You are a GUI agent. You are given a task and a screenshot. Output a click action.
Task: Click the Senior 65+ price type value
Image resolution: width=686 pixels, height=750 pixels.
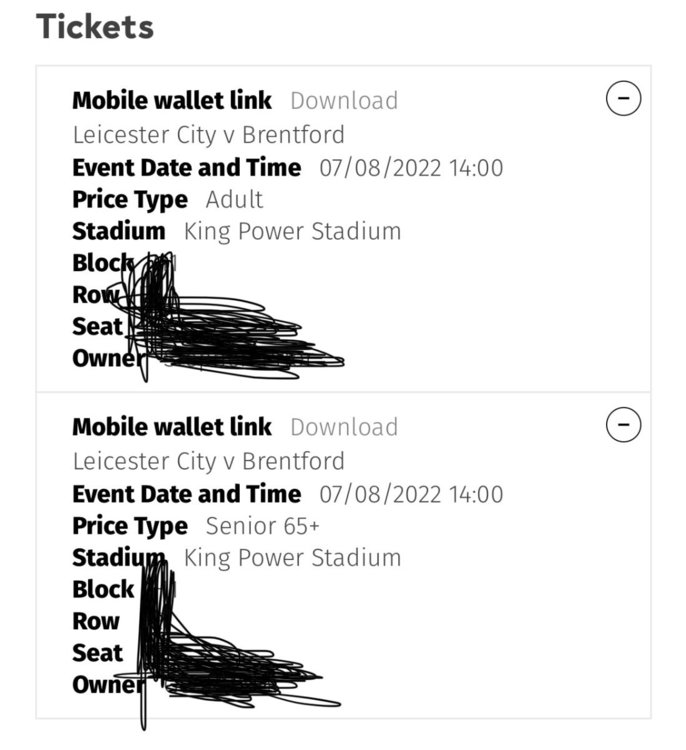pos(262,526)
